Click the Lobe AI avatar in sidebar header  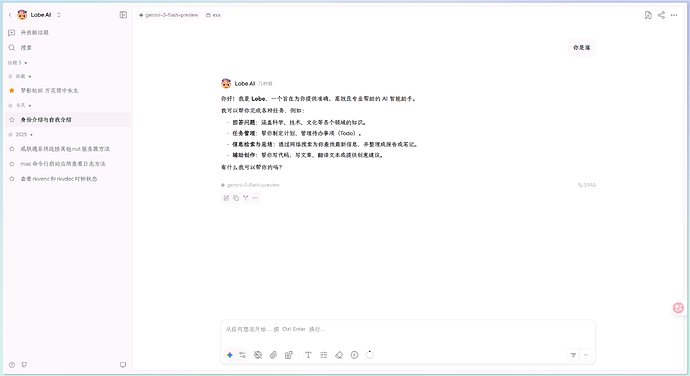[x=22, y=15]
